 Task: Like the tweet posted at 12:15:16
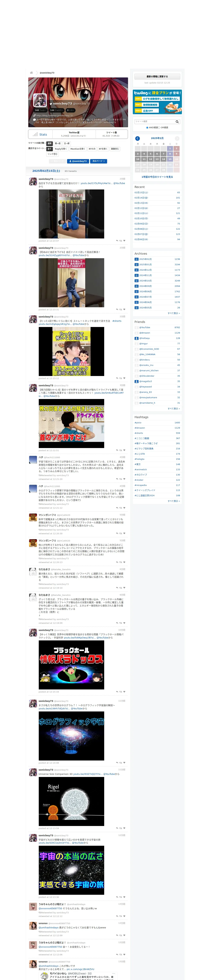coord(124,692)
